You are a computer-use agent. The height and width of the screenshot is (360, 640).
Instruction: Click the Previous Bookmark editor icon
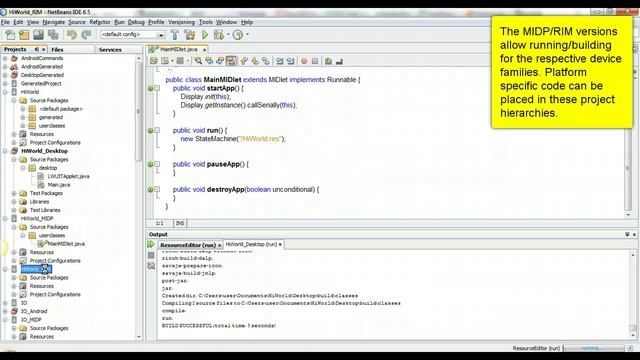click(x=244, y=61)
